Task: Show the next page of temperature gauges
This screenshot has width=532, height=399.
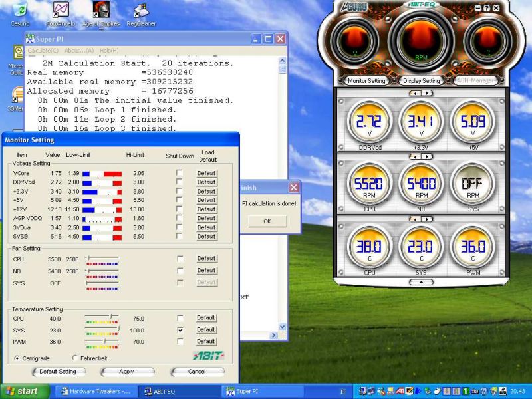Action: [427, 219]
